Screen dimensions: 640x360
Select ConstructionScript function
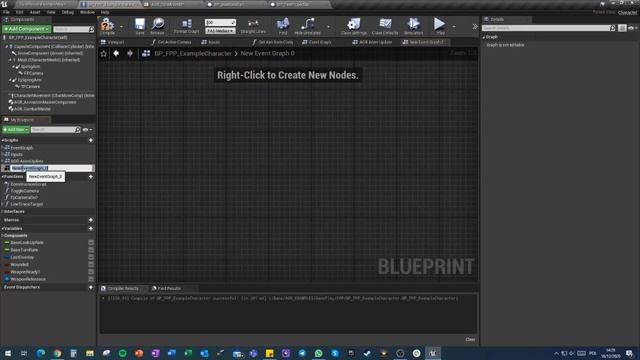click(x=28, y=184)
